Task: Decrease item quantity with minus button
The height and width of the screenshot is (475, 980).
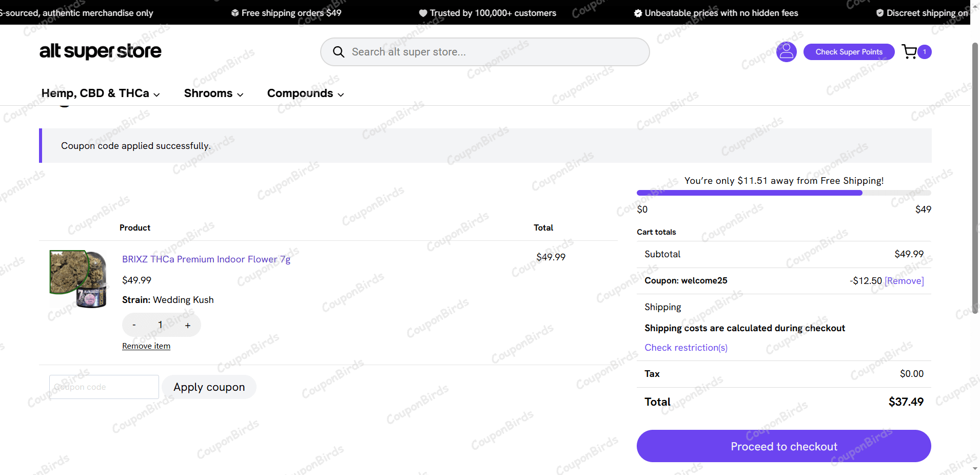Action: tap(134, 325)
